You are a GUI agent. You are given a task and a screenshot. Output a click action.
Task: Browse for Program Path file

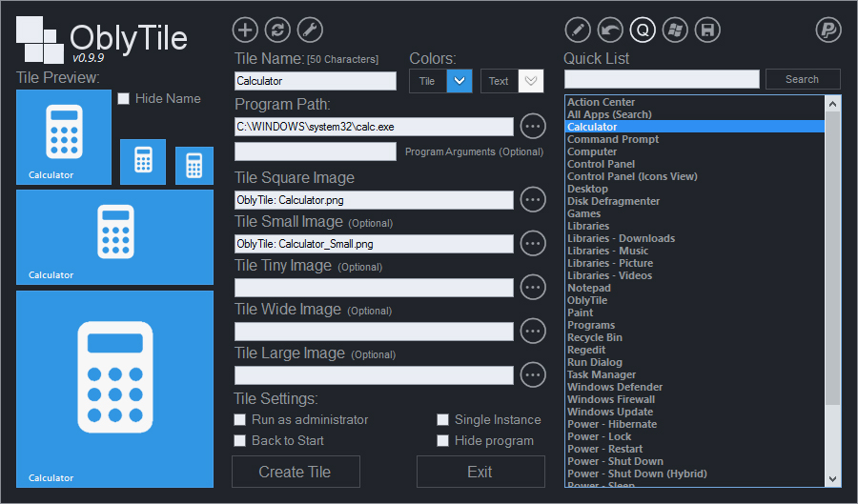tap(532, 127)
